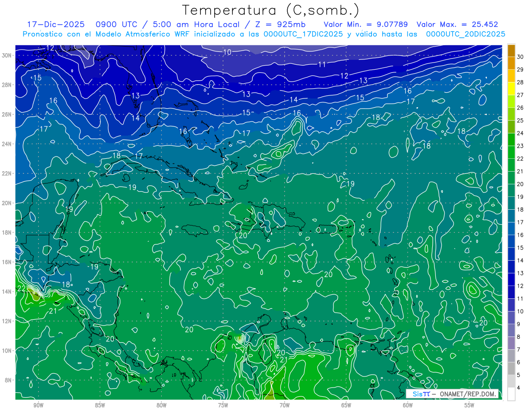Click color bar segment between 25 and 26

tap(511, 114)
